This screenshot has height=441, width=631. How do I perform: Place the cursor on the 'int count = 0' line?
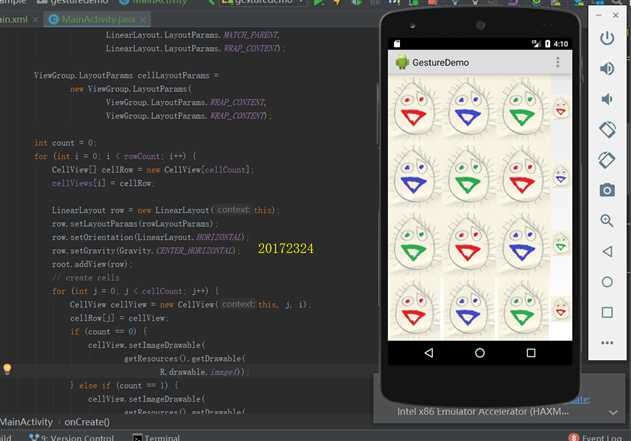pos(65,143)
